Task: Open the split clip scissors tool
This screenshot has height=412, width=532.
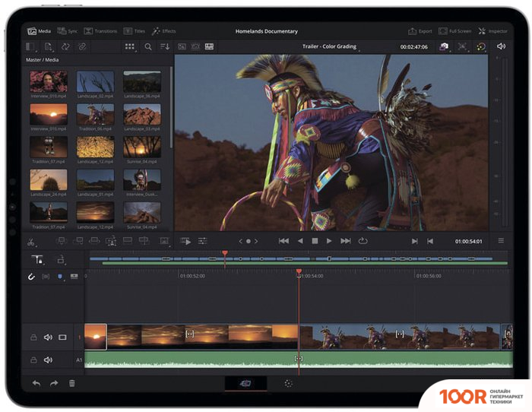Action: click(x=31, y=242)
